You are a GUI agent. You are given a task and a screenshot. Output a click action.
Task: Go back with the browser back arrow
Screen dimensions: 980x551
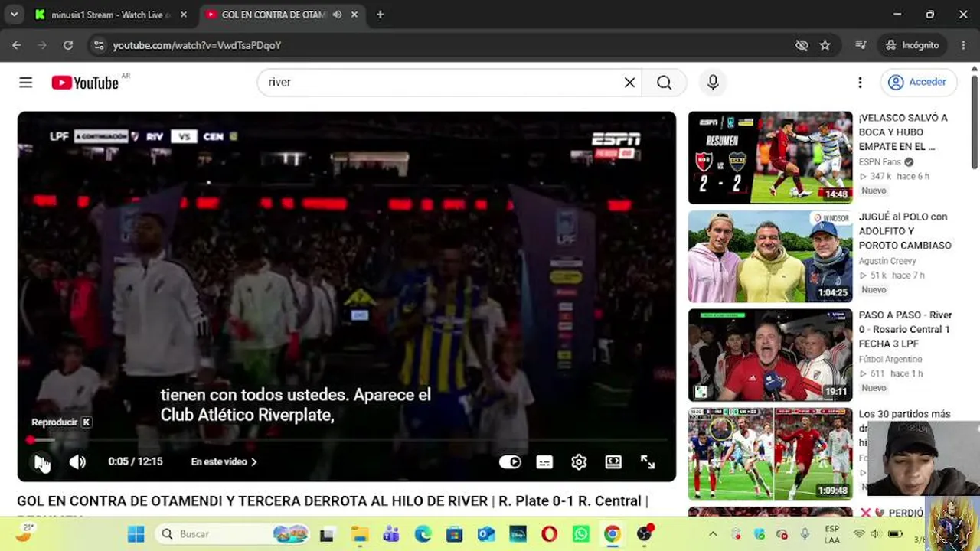pos(17,45)
